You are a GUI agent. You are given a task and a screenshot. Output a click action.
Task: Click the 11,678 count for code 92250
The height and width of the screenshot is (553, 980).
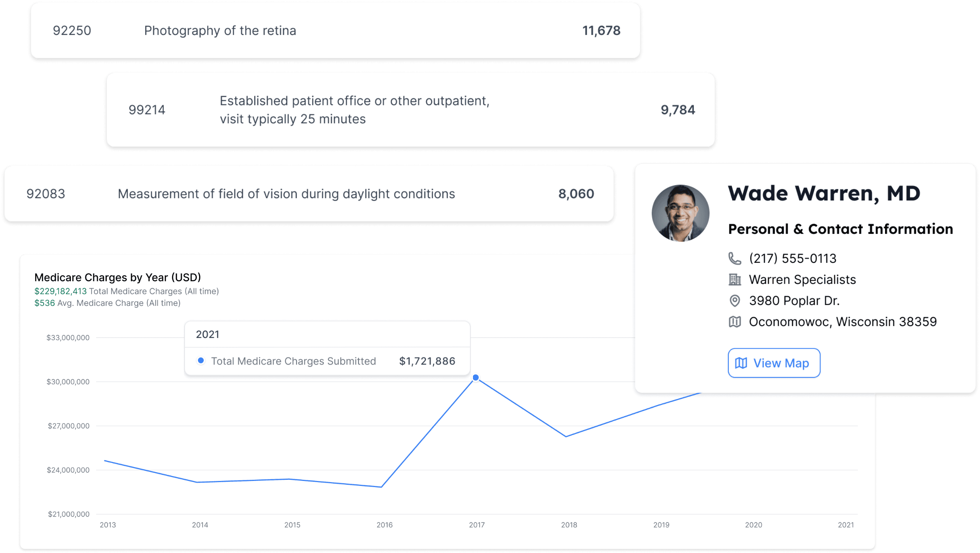click(601, 31)
